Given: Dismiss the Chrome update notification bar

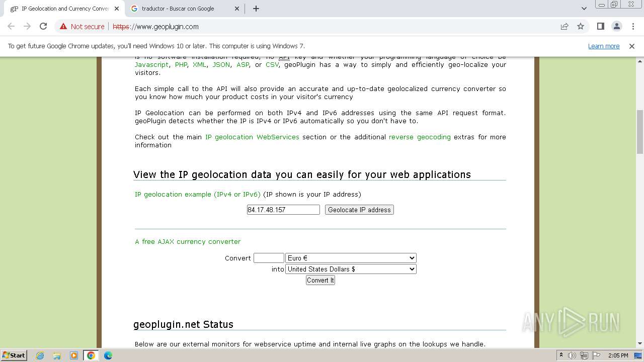Looking at the screenshot, I should click(632, 46).
